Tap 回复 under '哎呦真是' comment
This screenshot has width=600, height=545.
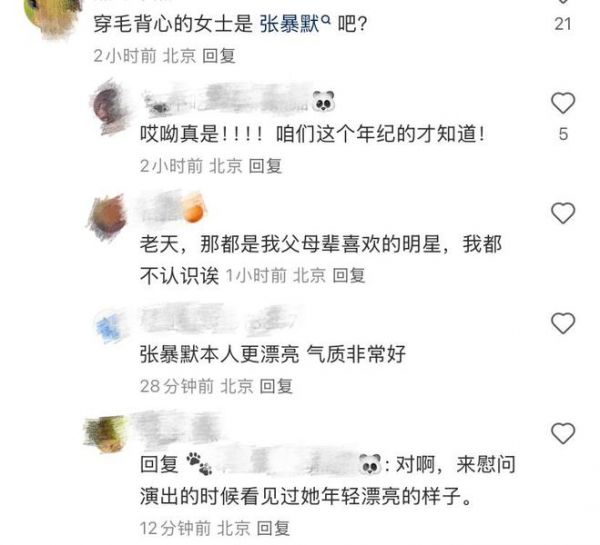point(265,166)
